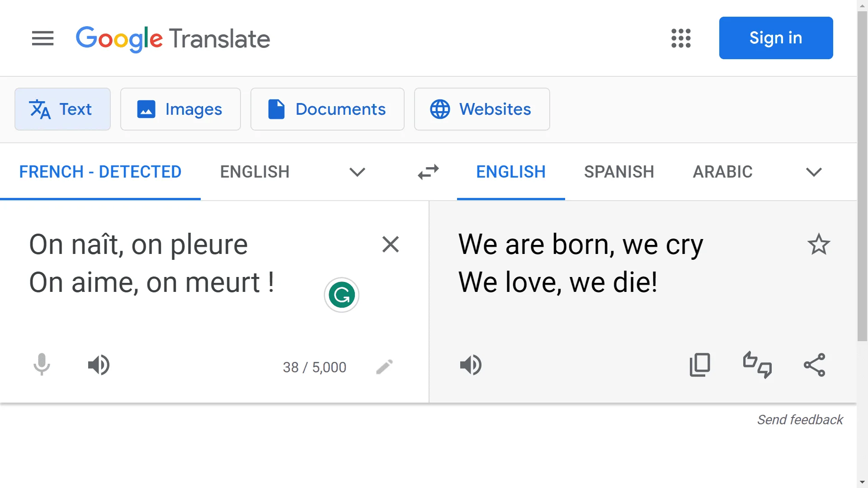Click the Sign in button
Viewport: 868px width, 488px height.
[x=776, y=38]
